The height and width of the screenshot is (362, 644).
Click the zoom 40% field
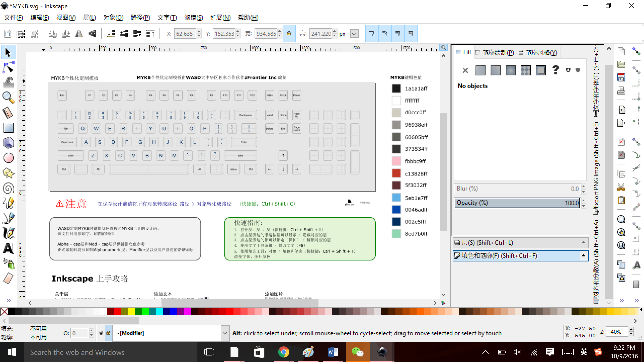coord(617,332)
